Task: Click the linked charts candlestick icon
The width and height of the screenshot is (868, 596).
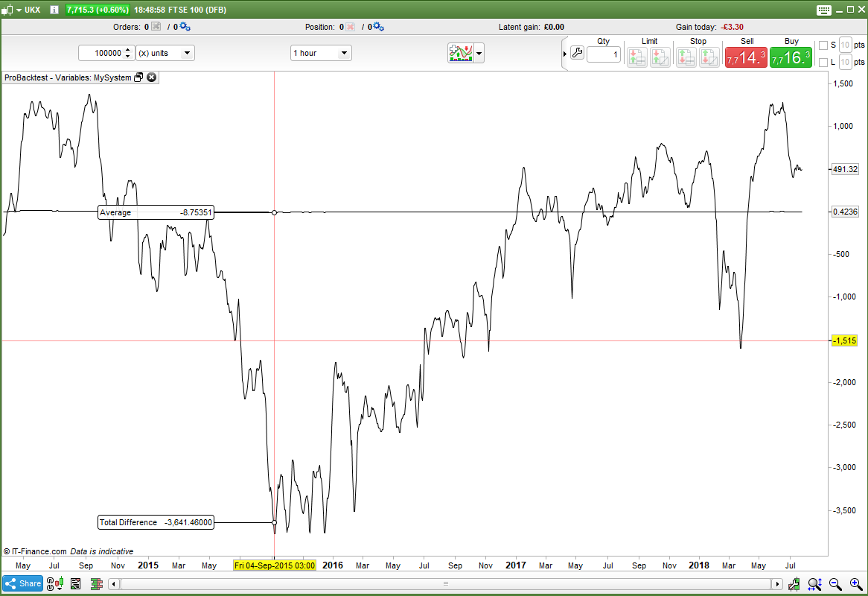Action: 54,584
